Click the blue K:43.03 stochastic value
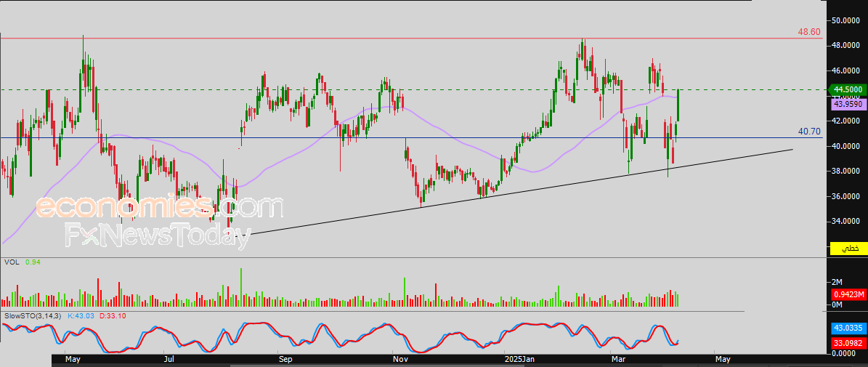 tap(81, 315)
